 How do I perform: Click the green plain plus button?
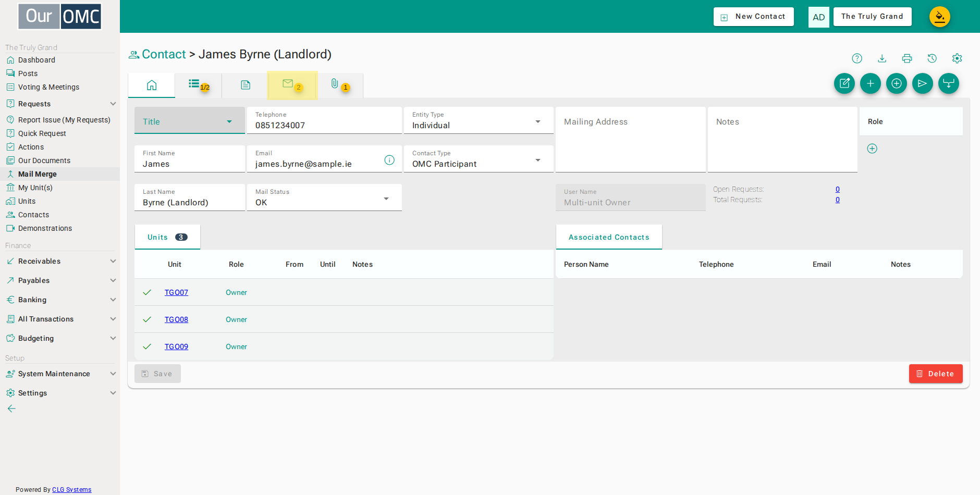click(871, 83)
